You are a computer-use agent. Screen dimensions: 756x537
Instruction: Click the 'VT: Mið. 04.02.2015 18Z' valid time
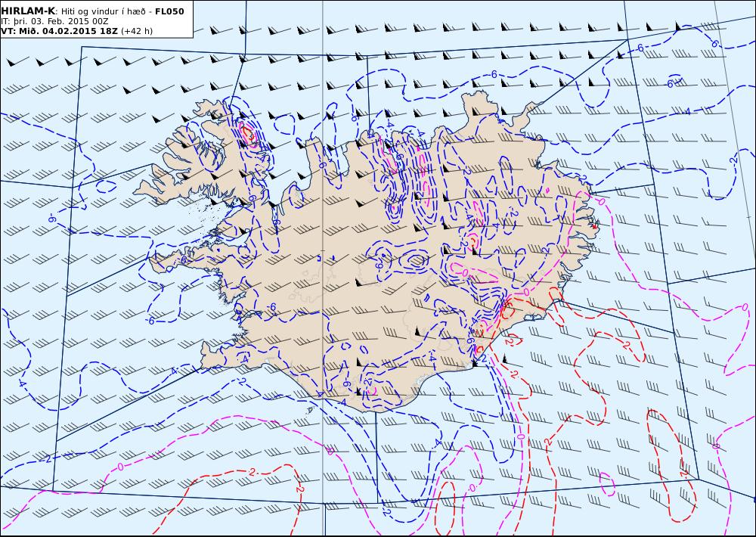point(60,31)
